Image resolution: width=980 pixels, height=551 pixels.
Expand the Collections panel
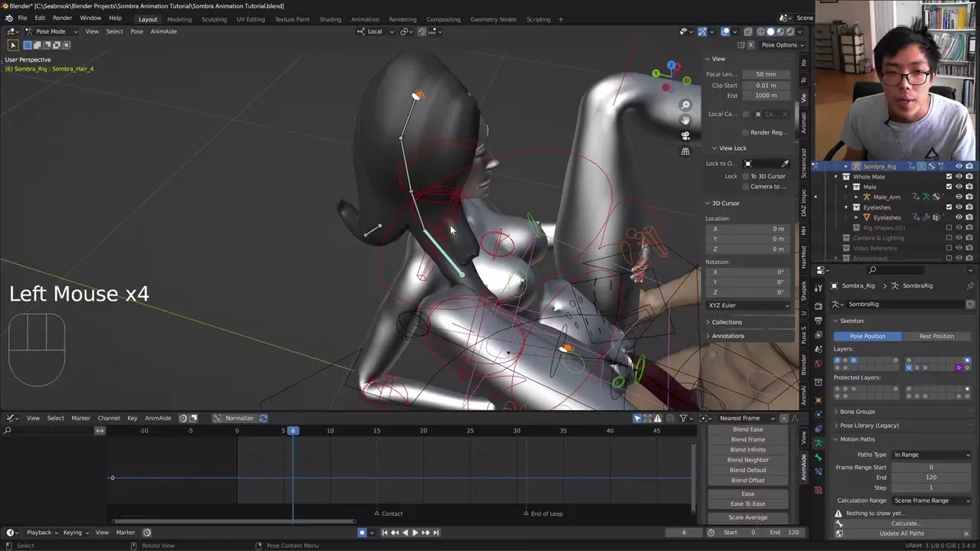727,322
